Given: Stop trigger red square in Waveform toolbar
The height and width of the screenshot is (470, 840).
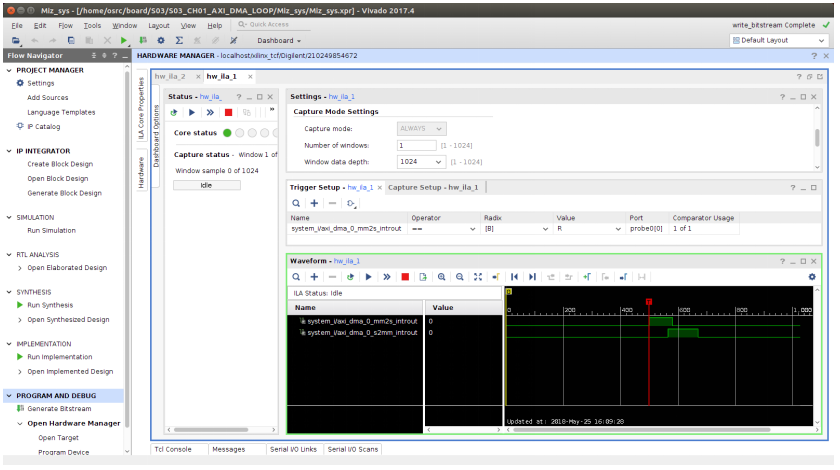Looking at the screenshot, I should click(405, 277).
